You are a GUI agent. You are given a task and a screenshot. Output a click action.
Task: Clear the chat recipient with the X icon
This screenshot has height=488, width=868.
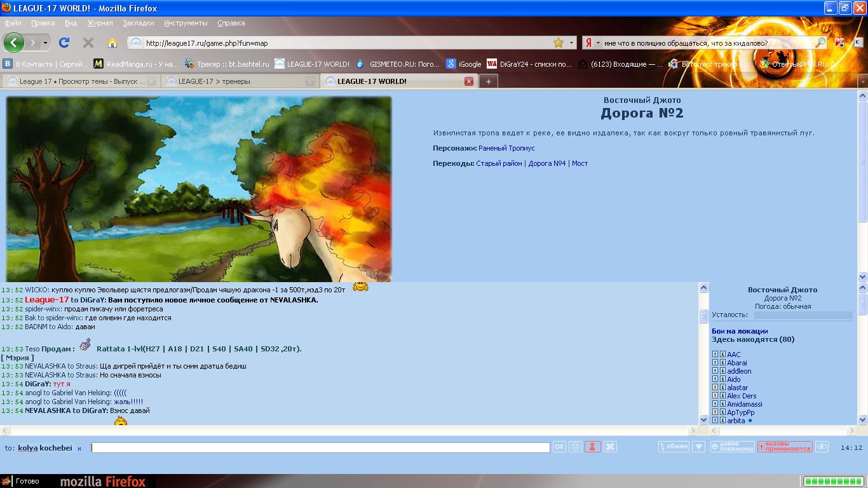[x=610, y=447]
